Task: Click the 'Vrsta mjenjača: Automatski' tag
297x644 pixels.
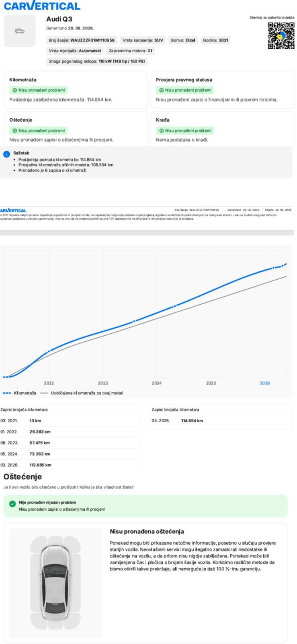Action: point(75,51)
